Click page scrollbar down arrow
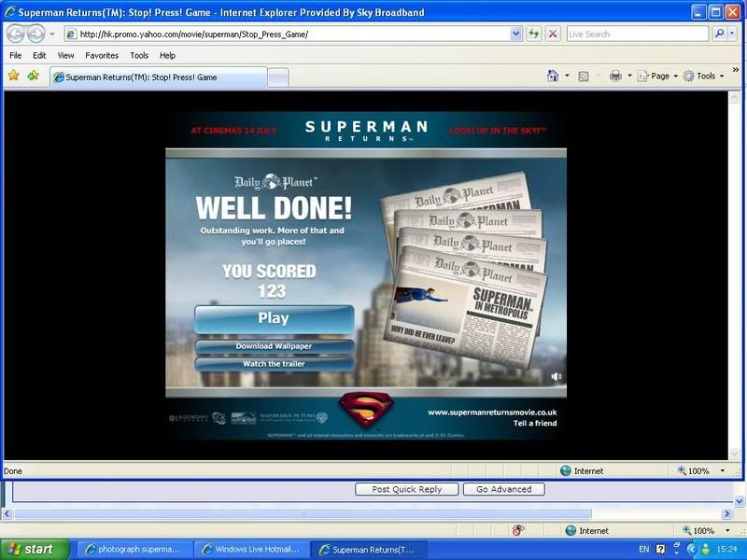Viewport: 747px width, 560px height. (x=734, y=454)
